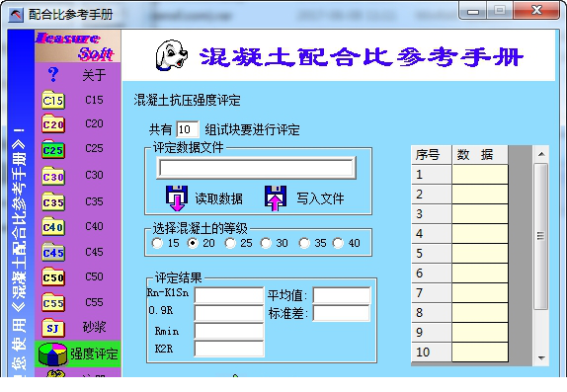Minimize the 配合比参考手册 window
This screenshot has width=567, height=392.
(473, 11)
